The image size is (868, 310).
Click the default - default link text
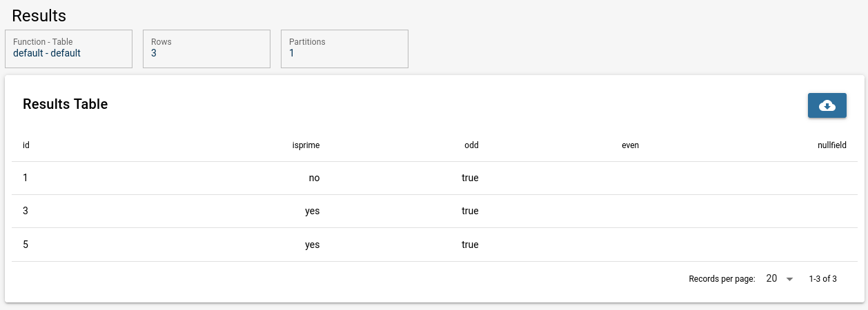pyautogui.click(x=47, y=53)
